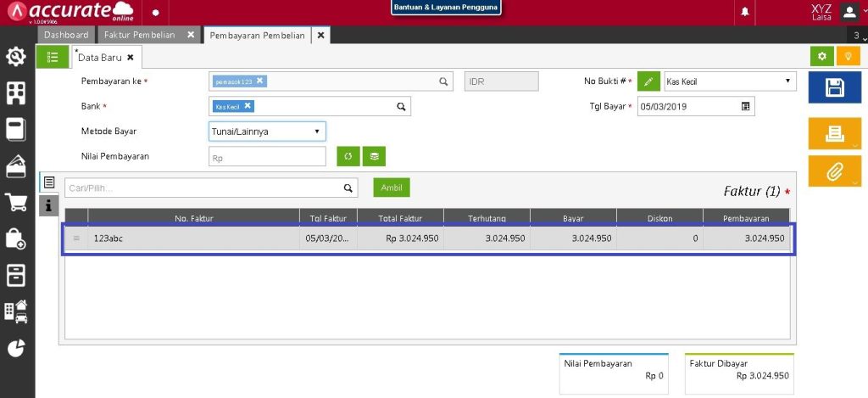Click the green pencil next to No Bukti
The height and width of the screenshot is (398, 868).
pos(648,81)
